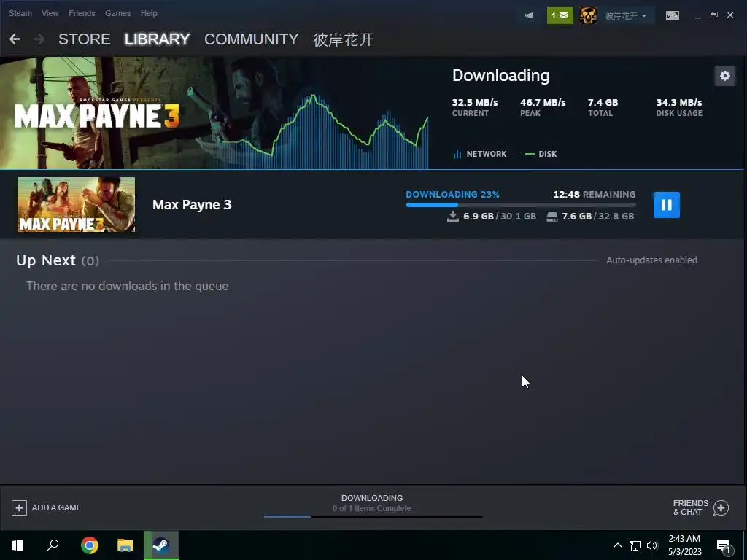Click the Steam taskbar icon
Image resolution: width=747 pixels, height=560 pixels.
(x=161, y=545)
